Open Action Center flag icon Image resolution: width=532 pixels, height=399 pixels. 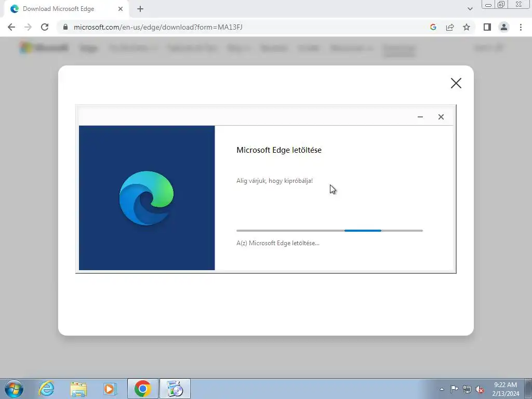click(454, 389)
